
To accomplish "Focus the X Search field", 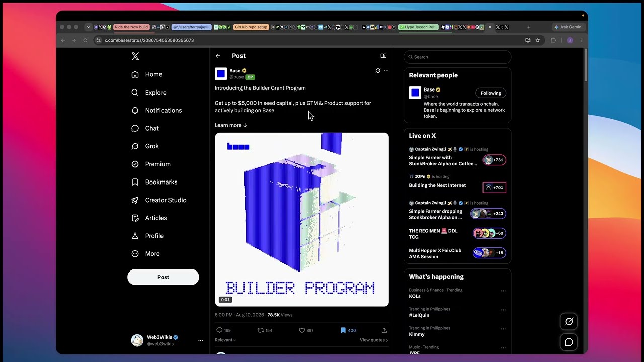I will pyautogui.click(x=457, y=57).
